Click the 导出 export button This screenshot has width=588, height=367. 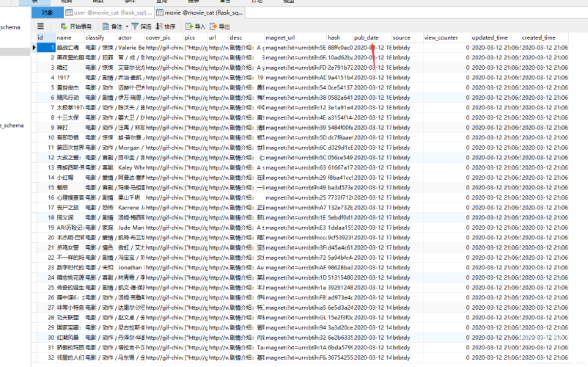point(220,26)
